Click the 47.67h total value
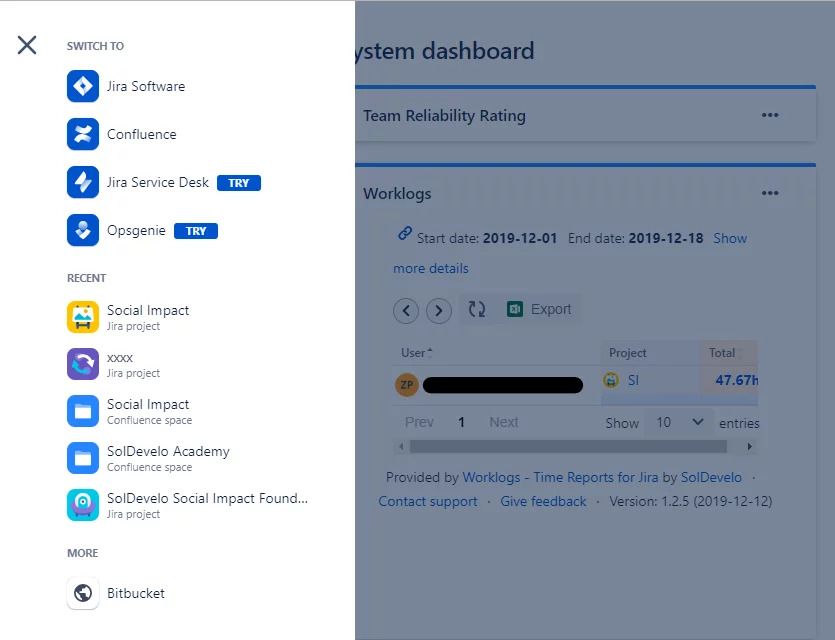 736,380
